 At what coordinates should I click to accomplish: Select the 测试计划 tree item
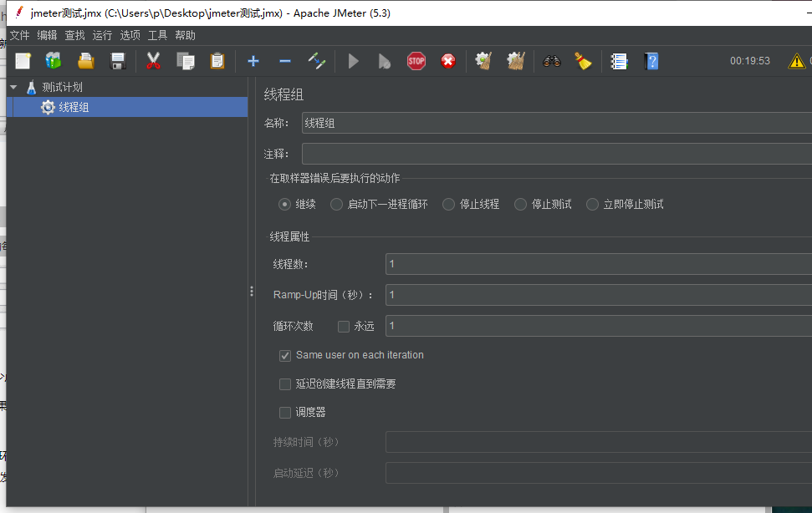pos(62,88)
